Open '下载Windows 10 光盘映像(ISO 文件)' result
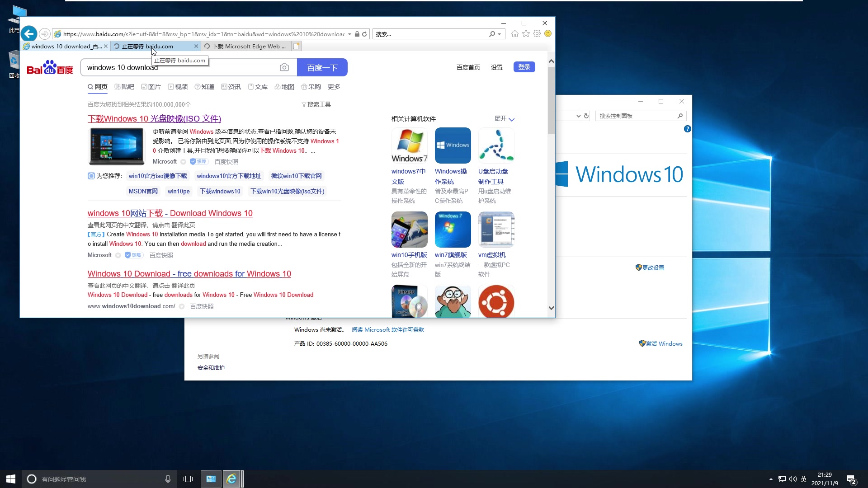The width and height of the screenshot is (868, 488). coord(154,119)
